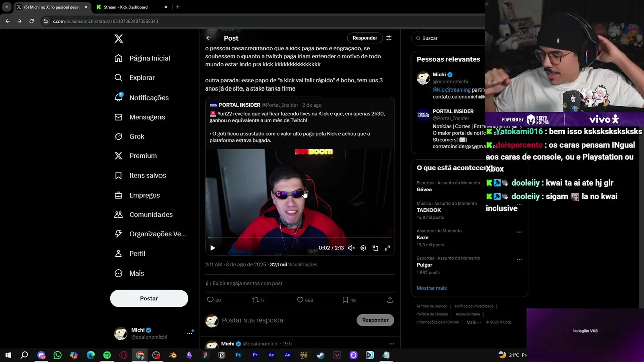644x362 pixels.
Task: Click the gray Responder button under post
Action: pos(375,320)
